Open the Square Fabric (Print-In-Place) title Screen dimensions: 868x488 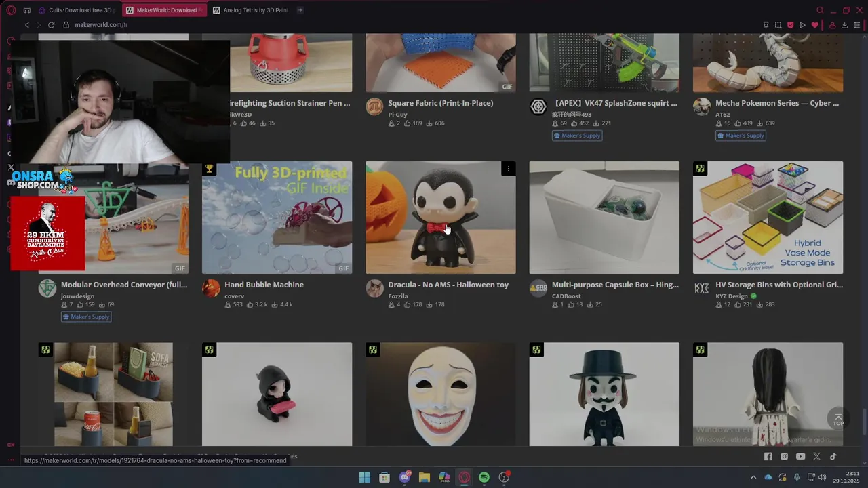click(x=441, y=103)
